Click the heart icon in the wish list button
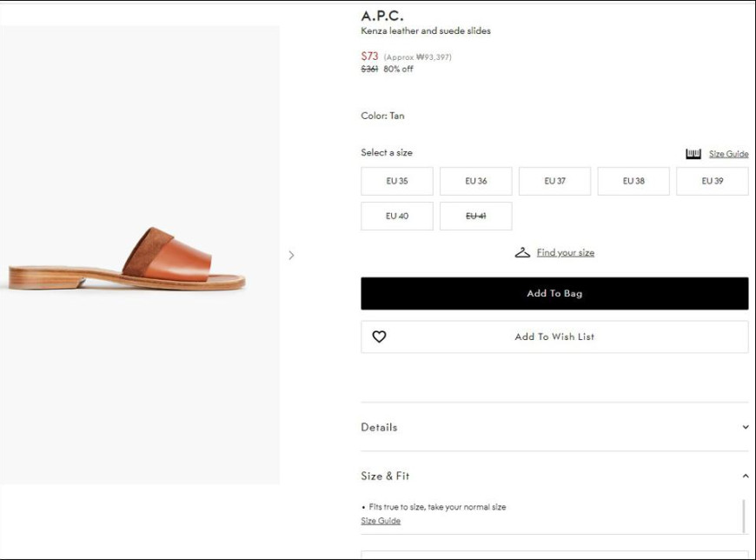Viewport: 756px width, 560px height. point(379,337)
